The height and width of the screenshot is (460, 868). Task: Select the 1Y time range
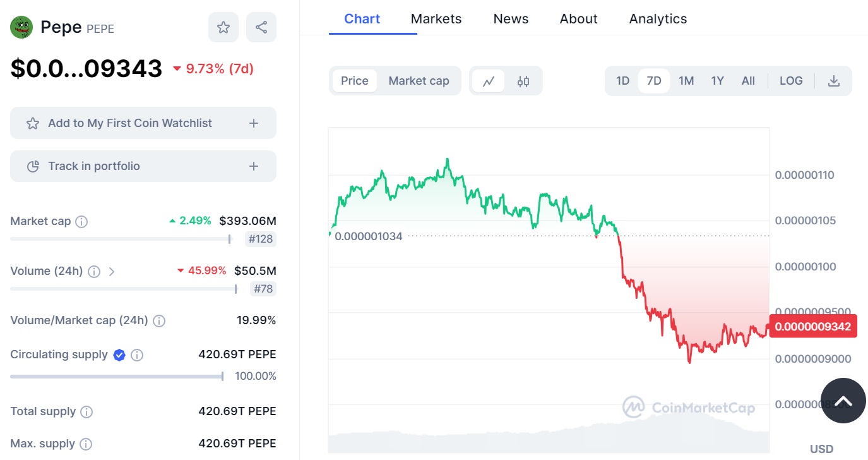click(x=717, y=81)
